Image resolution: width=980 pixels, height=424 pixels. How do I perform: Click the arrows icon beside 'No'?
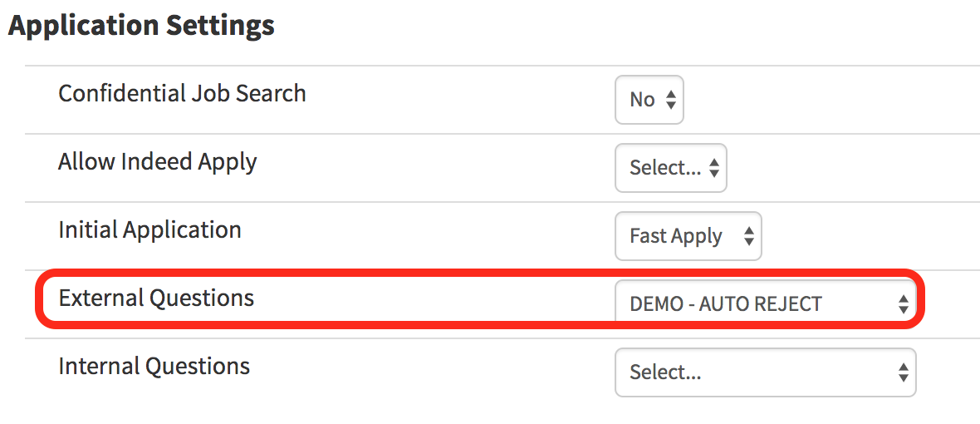tap(671, 101)
